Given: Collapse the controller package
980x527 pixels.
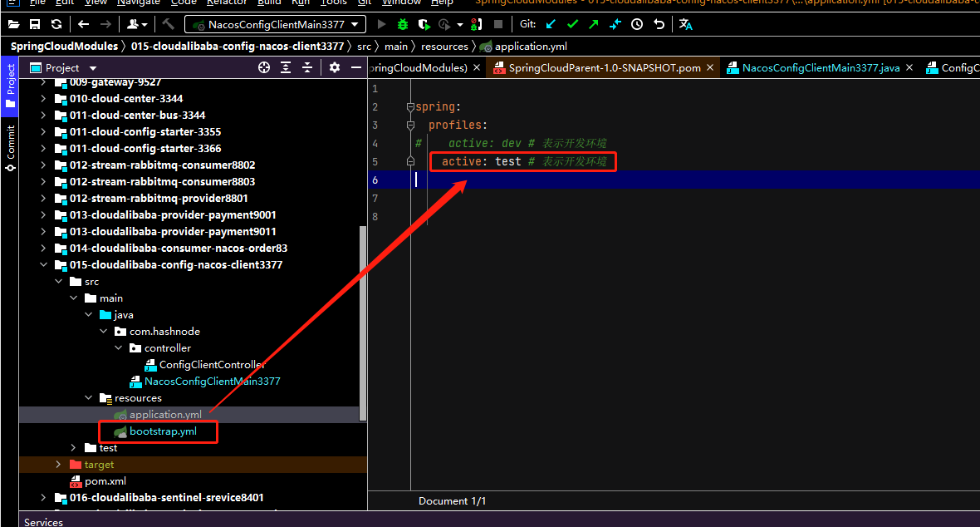Looking at the screenshot, I should pos(119,348).
